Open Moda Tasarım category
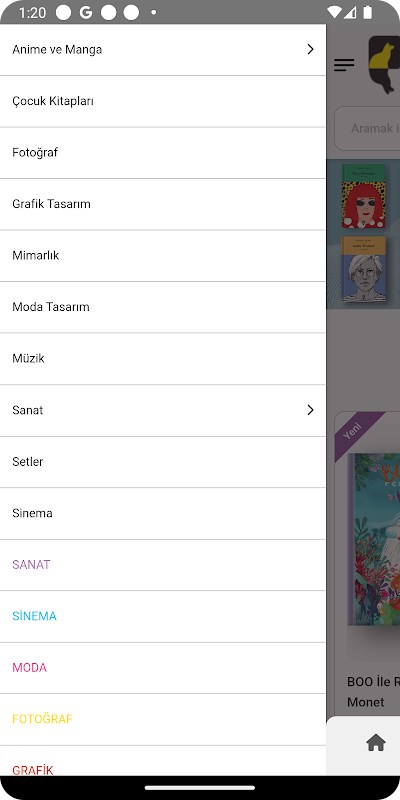400x800 pixels. pos(163,307)
